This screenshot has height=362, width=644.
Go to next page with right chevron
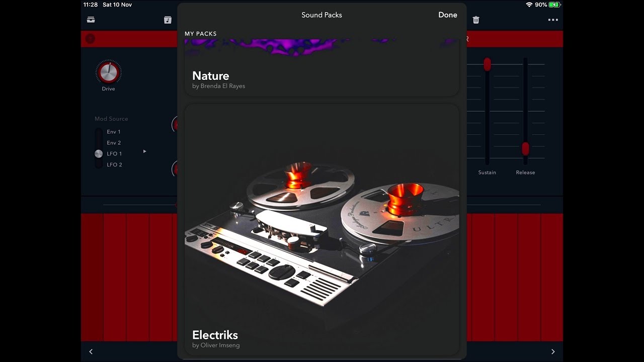coord(553,351)
